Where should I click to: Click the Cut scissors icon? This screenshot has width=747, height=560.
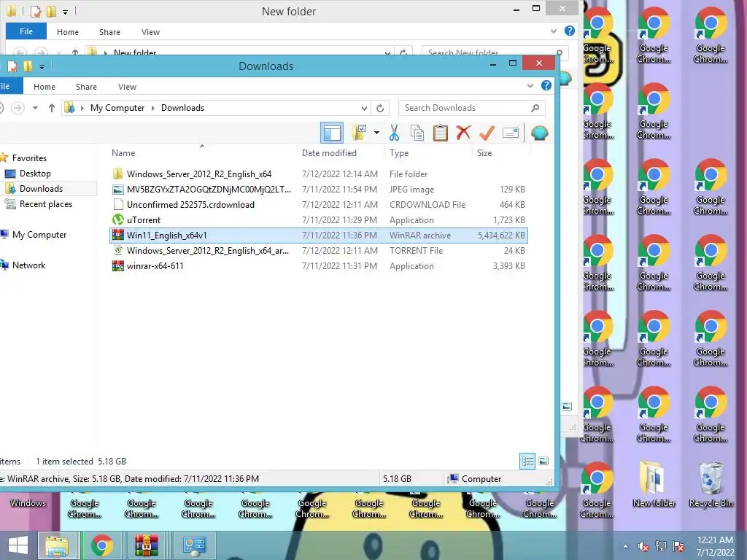(x=394, y=133)
